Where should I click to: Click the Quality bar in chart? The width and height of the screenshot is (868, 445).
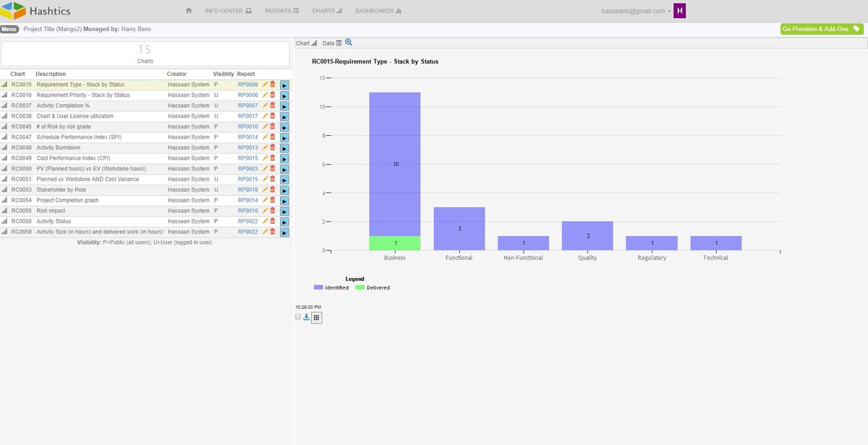[x=587, y=236]
